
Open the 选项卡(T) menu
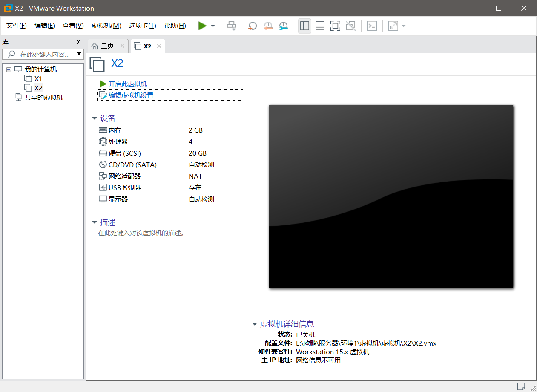tap(142, 26)
